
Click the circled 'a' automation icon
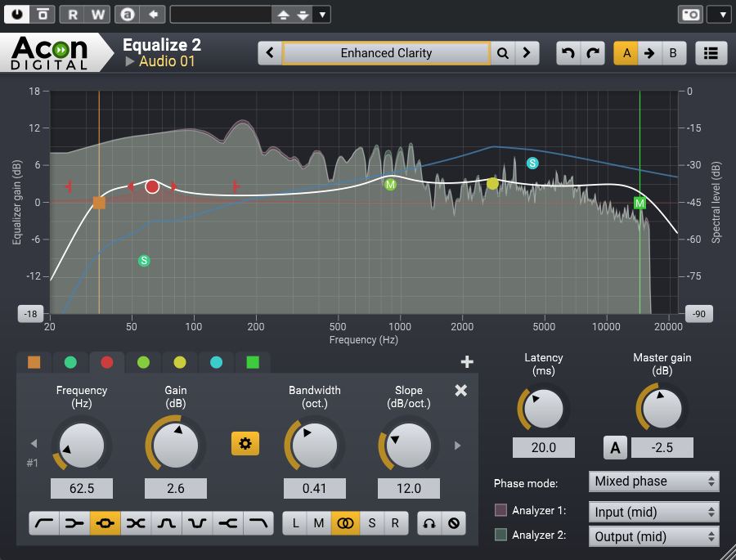pos(128,15)
